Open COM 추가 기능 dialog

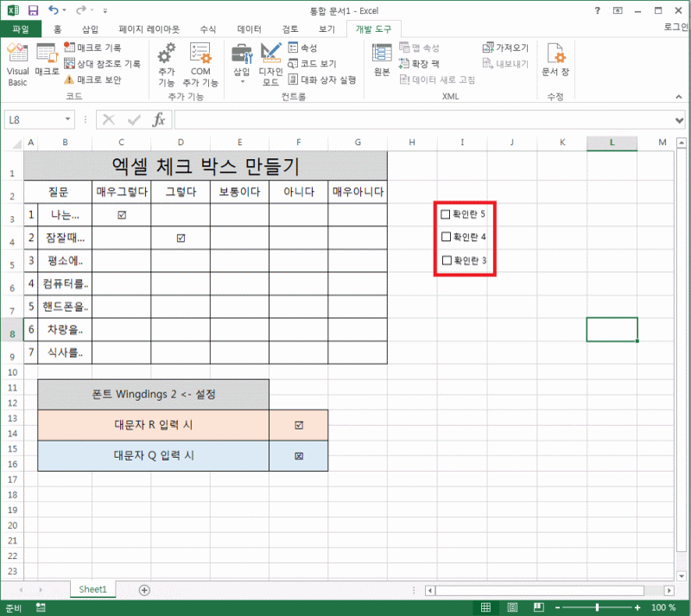click(200, 65)
